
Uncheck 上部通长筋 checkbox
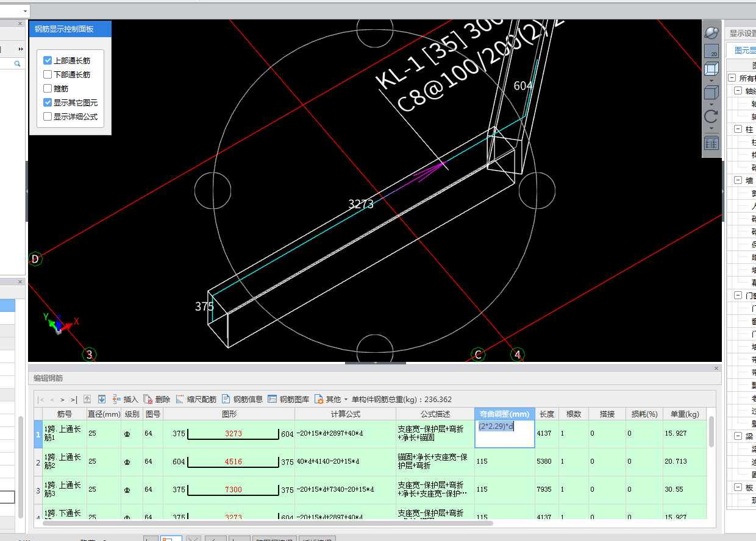[48, 61]
